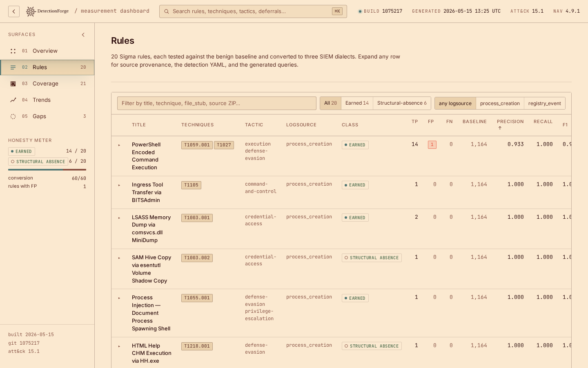This screenshot has width=588, height=368.
Task: Click the Rules list icon in sidebar
Action: [13, 67]
